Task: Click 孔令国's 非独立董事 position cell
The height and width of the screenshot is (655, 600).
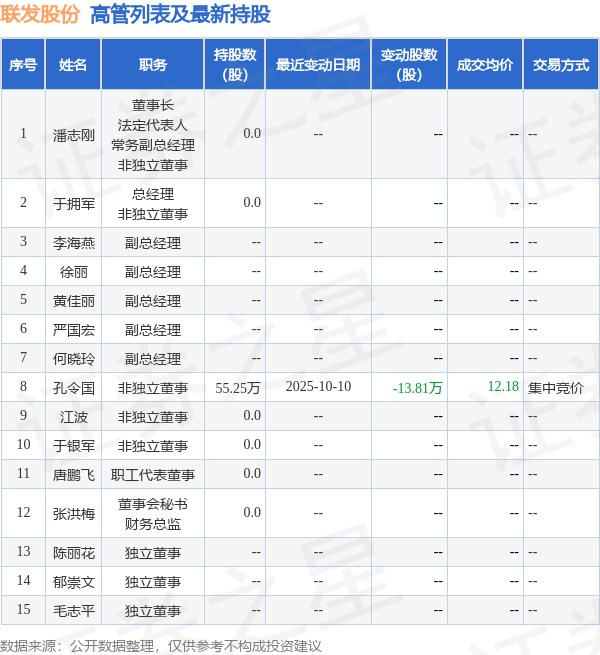Action: tap(153, 388)
